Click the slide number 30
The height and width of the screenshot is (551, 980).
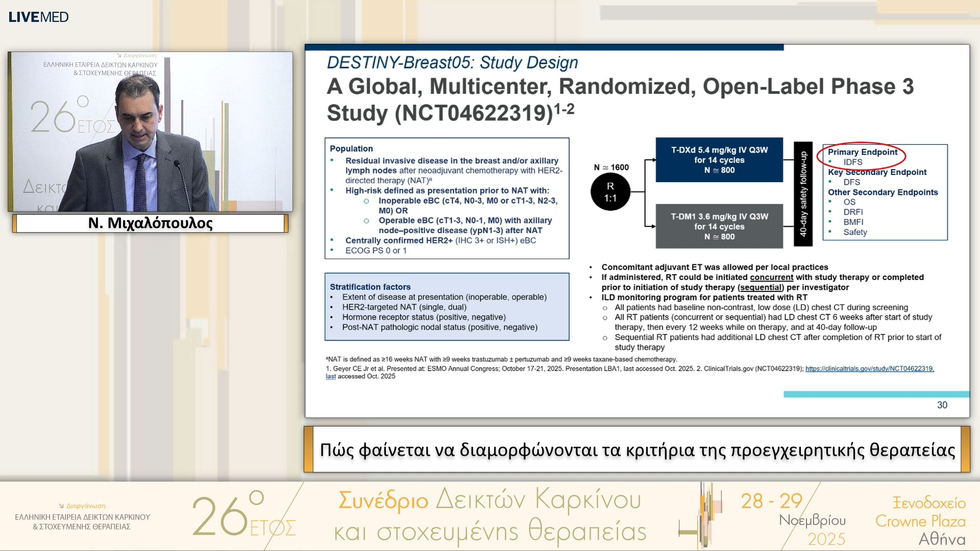pos(942,405)
